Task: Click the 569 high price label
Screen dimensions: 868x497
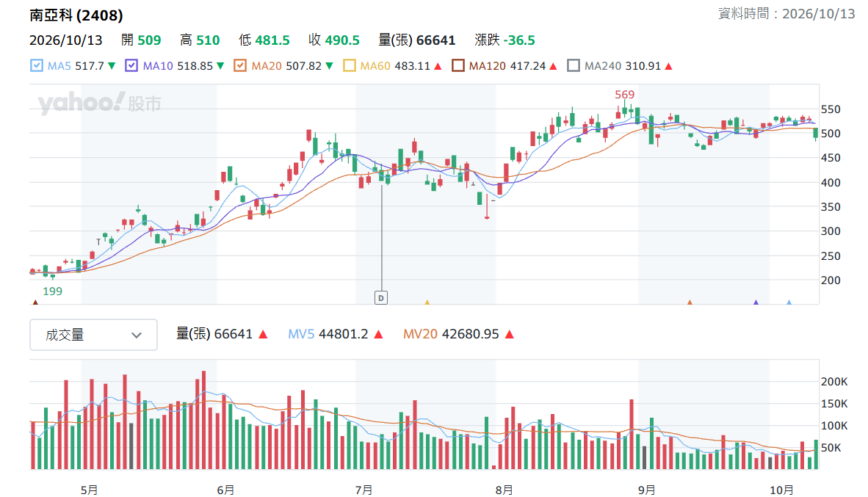Action: [x=624, y=95]
